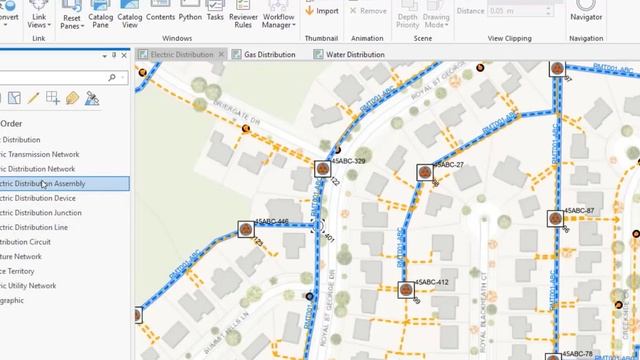Open the Convert dropdown
Viewport: 640px width, 360px height.
coord(9,15)
